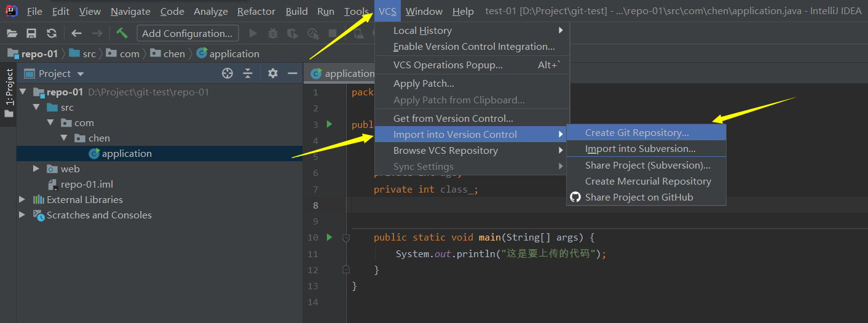Click application class icon in breadcrumb

[x=202, y=54]
